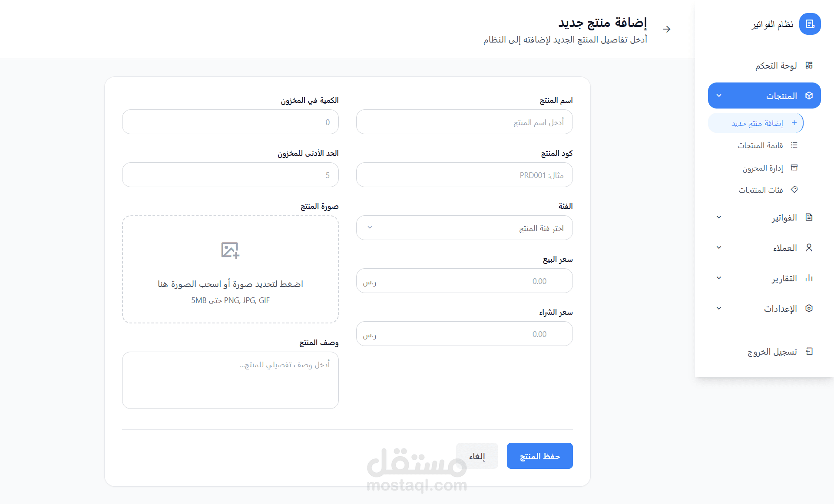
Task: Click the inventory management archive icon
Action: 794,168
